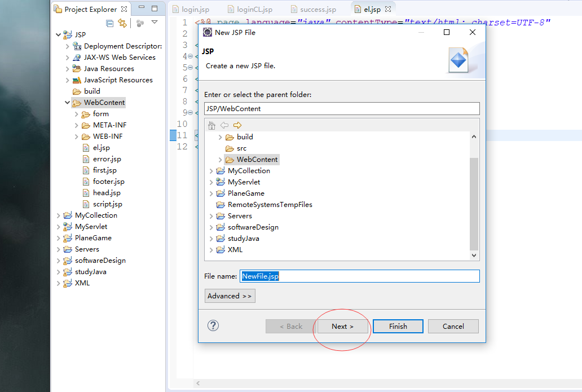Click editor horizontal scroll left arrow

click(198, 383)
